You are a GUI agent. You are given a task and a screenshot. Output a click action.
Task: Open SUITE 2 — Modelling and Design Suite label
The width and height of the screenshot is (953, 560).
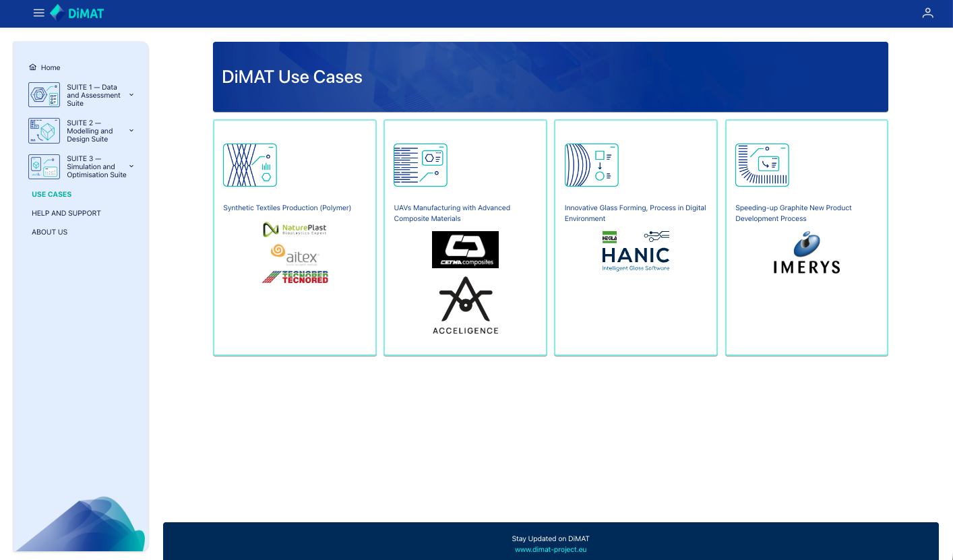coord(90,131)
